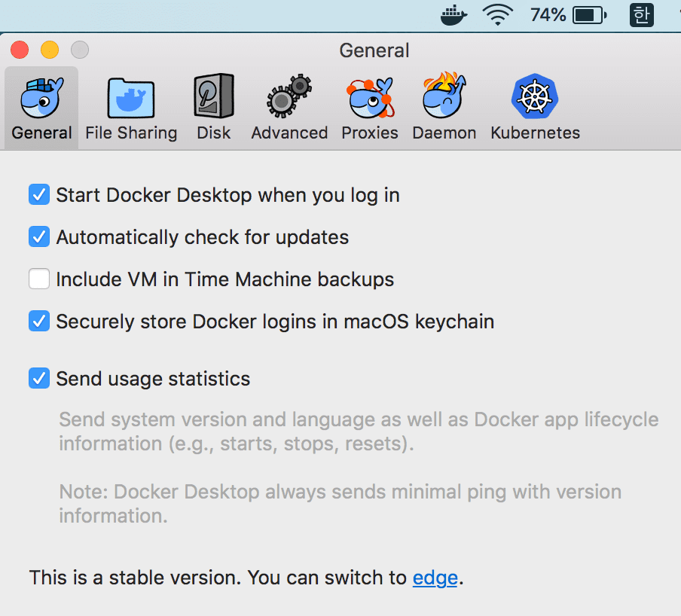Click the General whale icon
The image size is (681, 616).
41,98
